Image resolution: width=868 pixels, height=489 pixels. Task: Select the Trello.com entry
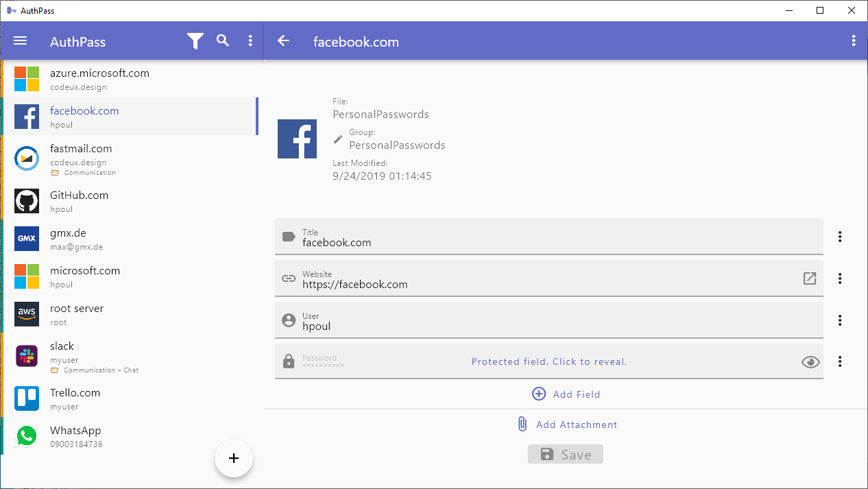(x=130, y=398)
